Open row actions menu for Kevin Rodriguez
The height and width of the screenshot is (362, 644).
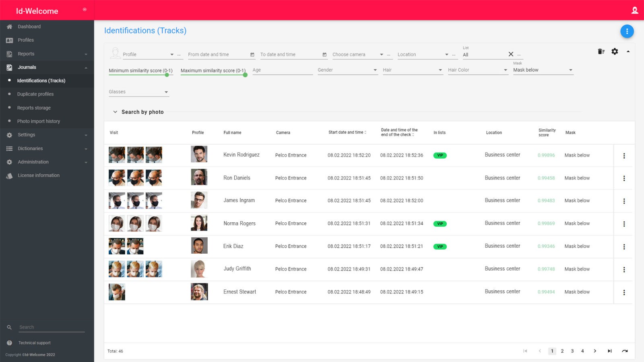point(624,156)
